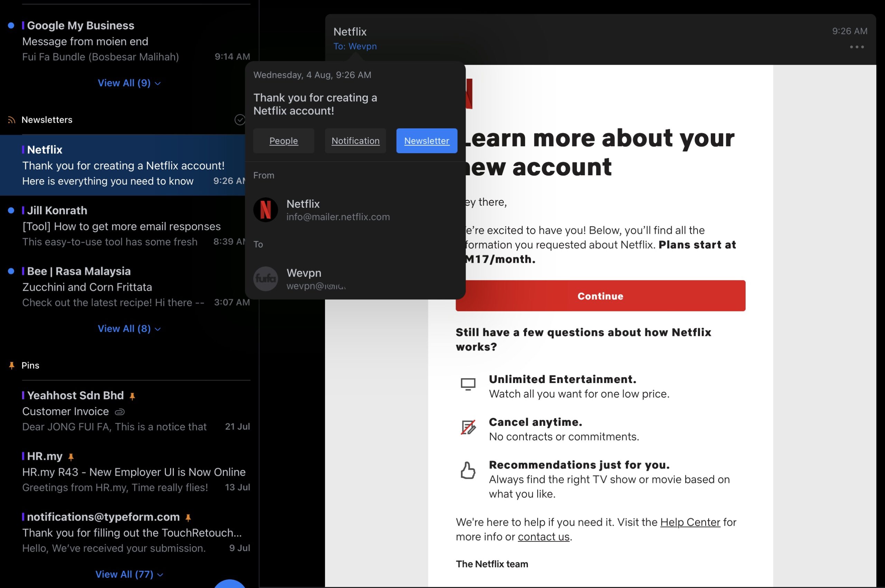Toggle unread dot on Google My Business
The image size is (885, 588).
point(11,26)
